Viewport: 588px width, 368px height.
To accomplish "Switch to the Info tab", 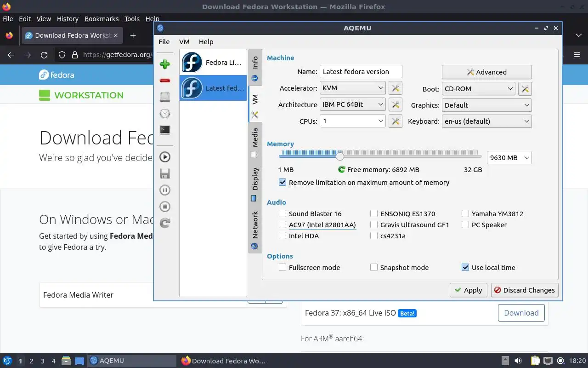I will click(255, 68).
